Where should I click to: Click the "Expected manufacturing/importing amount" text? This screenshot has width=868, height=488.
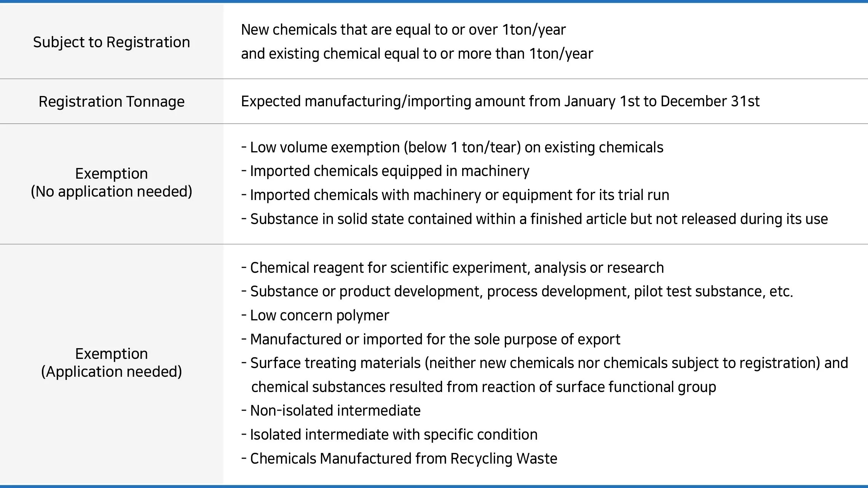click(500, 101)
